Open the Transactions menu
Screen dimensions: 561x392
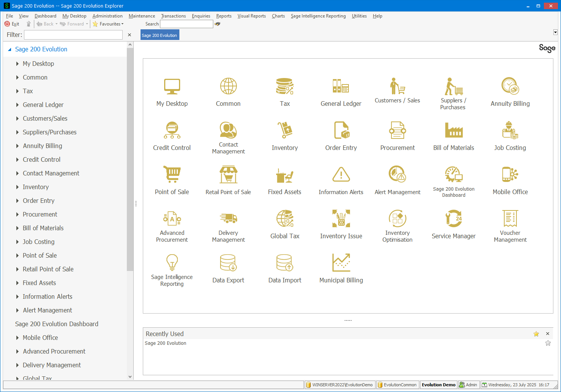[x=173, y=16]
